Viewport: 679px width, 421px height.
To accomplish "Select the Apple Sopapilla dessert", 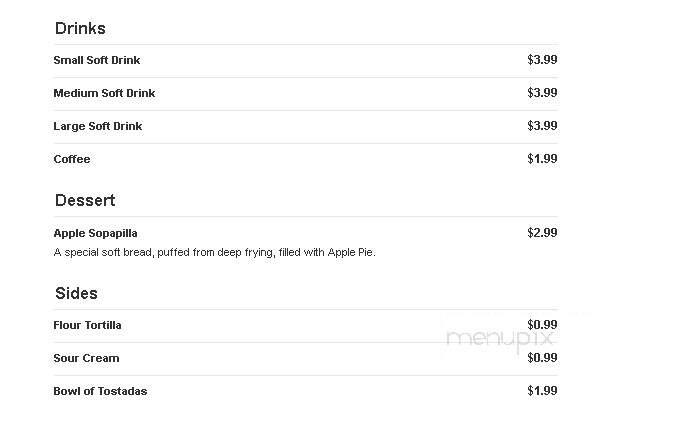I will tap(95, 233).
